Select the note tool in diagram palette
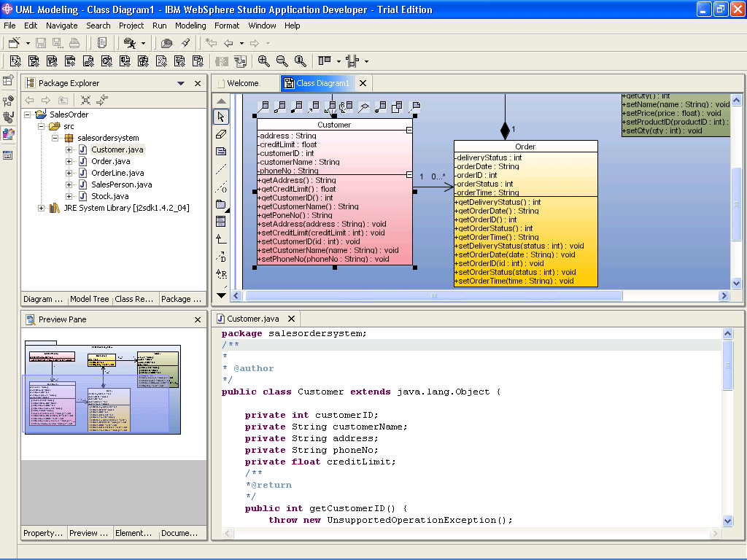 click(x=221, y=152)
